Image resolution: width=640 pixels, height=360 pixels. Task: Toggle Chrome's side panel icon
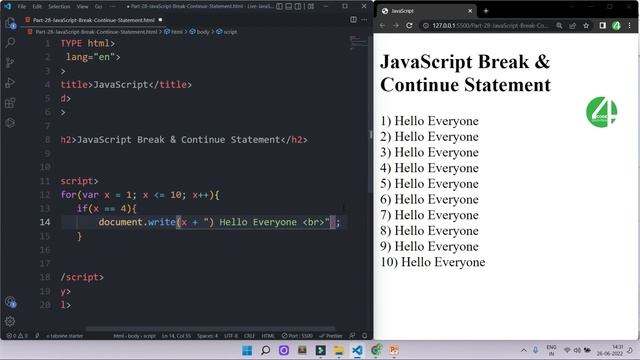[x=603, y=25]
